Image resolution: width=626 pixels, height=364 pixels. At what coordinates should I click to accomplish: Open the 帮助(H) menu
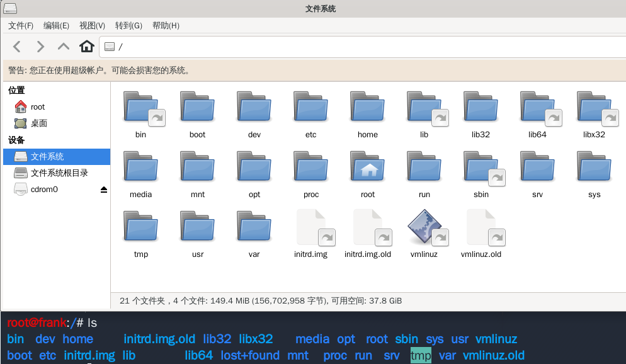point(166,26)
